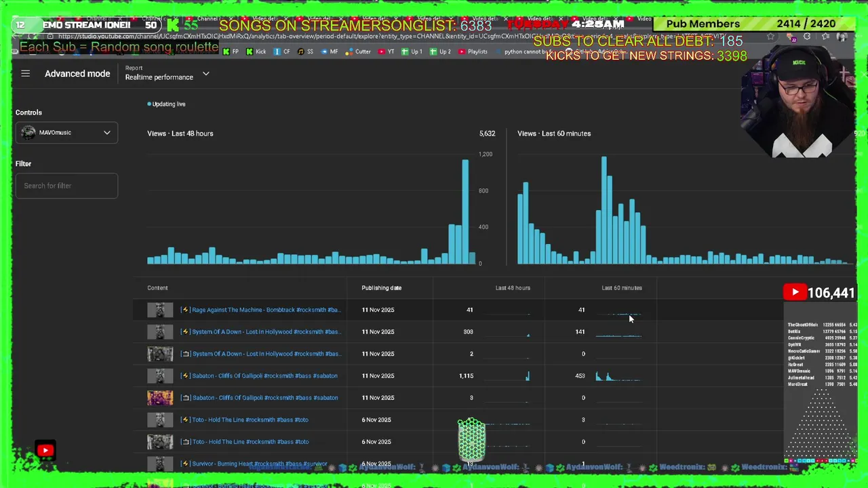Open the CF bookmark

pyautogui.click(x=282, y=52)
